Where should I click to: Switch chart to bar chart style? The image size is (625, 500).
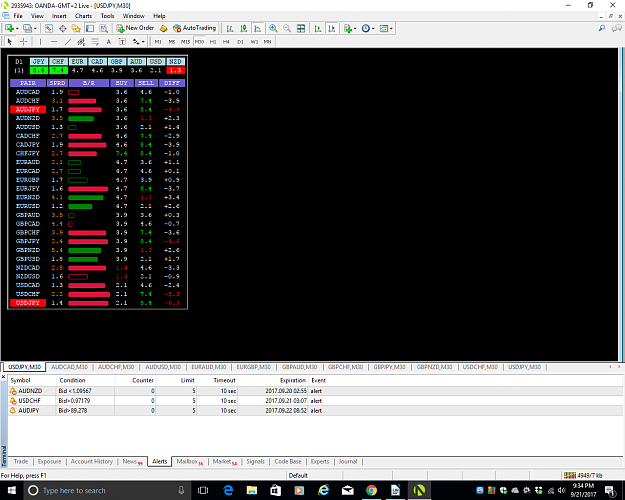(x=230, y=28)
